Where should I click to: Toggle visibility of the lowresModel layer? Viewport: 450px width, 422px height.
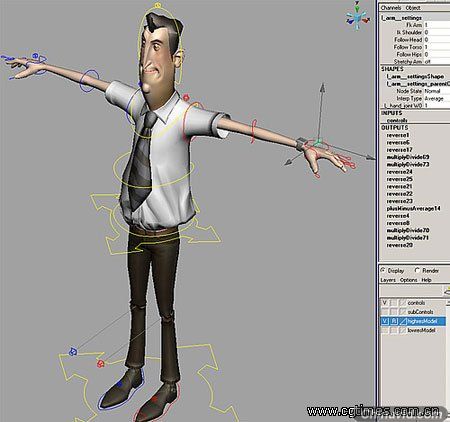[385, 330]
